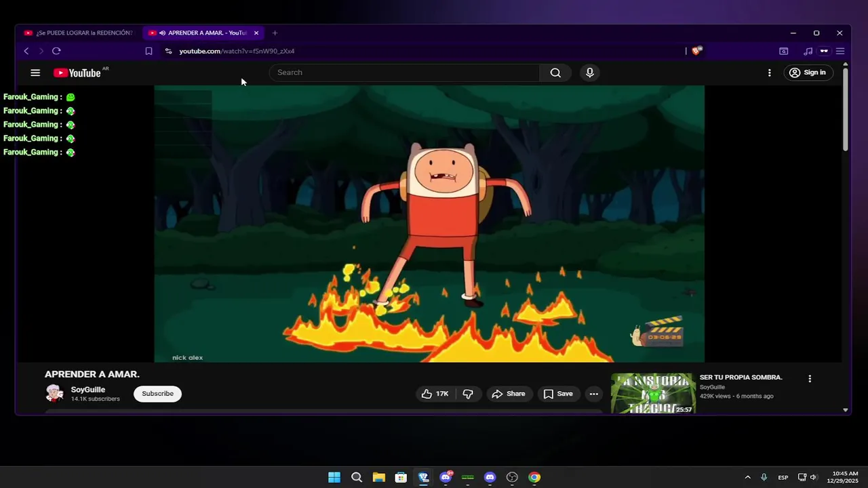
Task: Open the network and volume quick settings
Action: [808, 477]
